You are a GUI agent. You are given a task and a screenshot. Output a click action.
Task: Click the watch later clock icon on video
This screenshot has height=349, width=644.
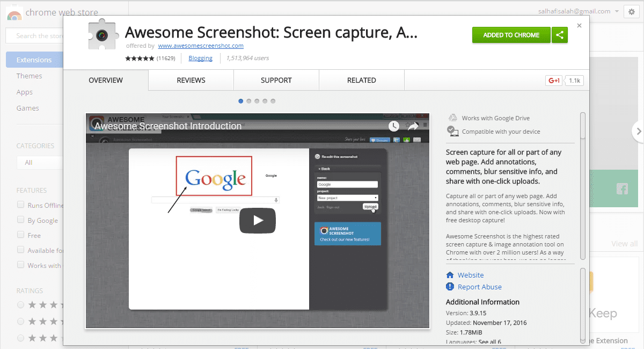click(x=394, y=126)
